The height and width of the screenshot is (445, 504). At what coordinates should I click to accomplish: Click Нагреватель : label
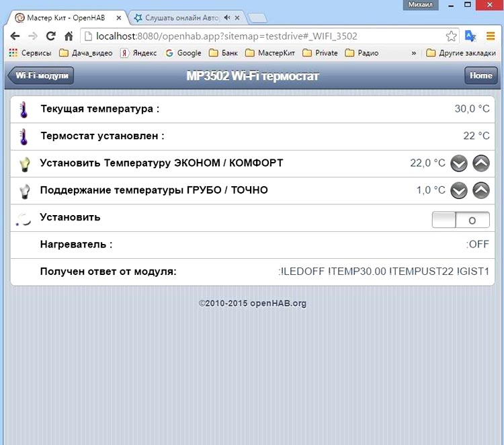click(x=76, y=245)
